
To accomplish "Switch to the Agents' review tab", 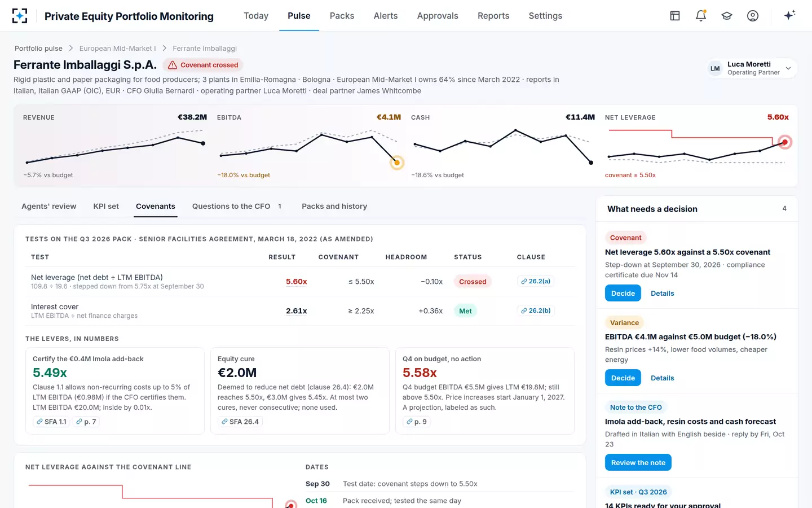I will point(49,207).
